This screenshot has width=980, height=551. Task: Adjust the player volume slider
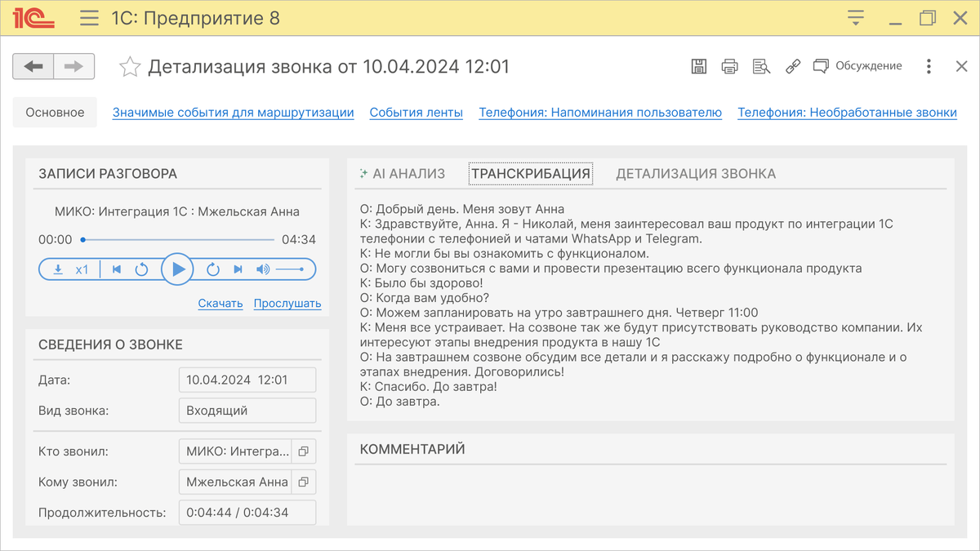(290, 269)
